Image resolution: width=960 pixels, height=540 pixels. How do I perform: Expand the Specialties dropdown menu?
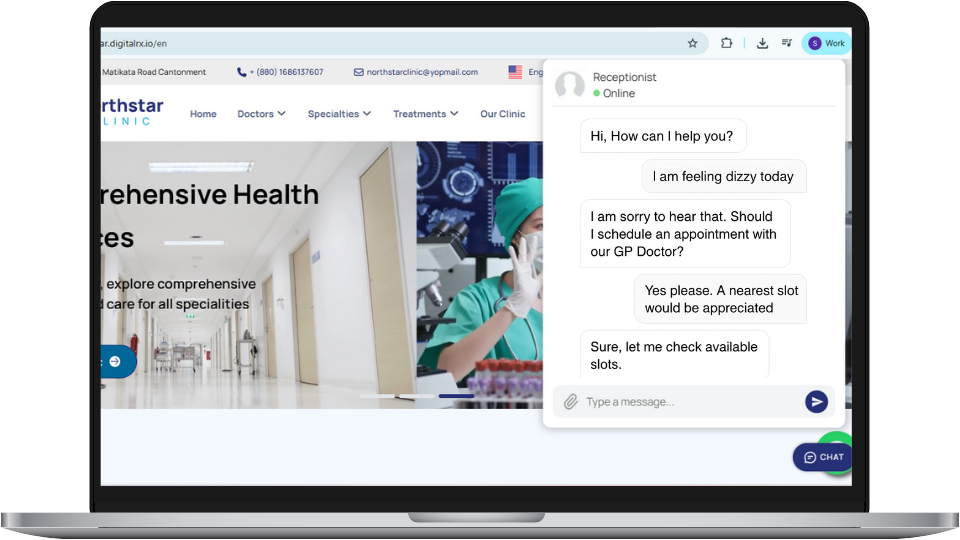[339, 114]
